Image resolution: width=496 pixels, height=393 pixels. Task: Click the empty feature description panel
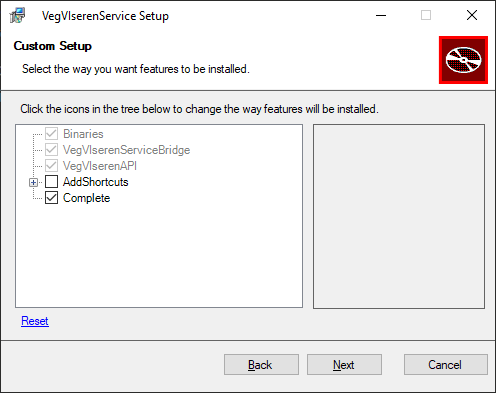click(399, 217)
